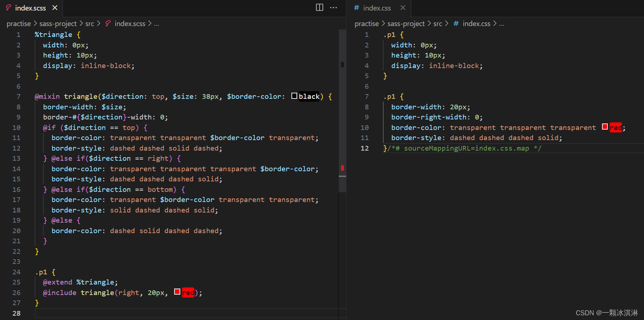The image size is (644, 320).
Task: Switch to the index.scss tab
Action: 30,8
